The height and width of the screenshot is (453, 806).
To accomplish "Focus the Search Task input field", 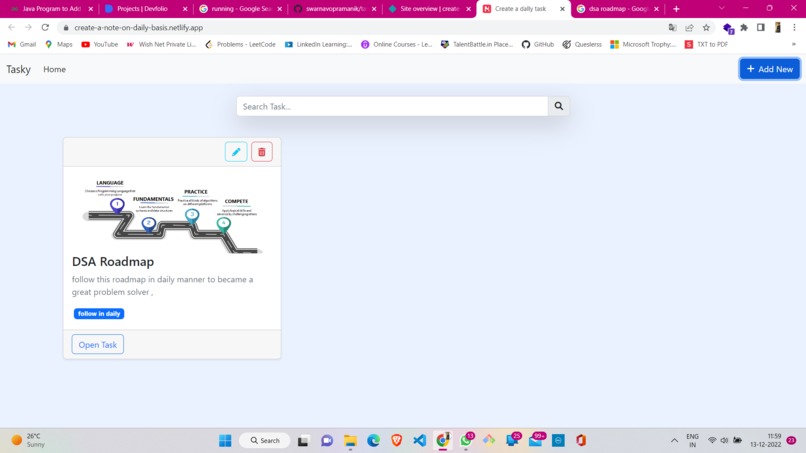I will tap(392, 106).
